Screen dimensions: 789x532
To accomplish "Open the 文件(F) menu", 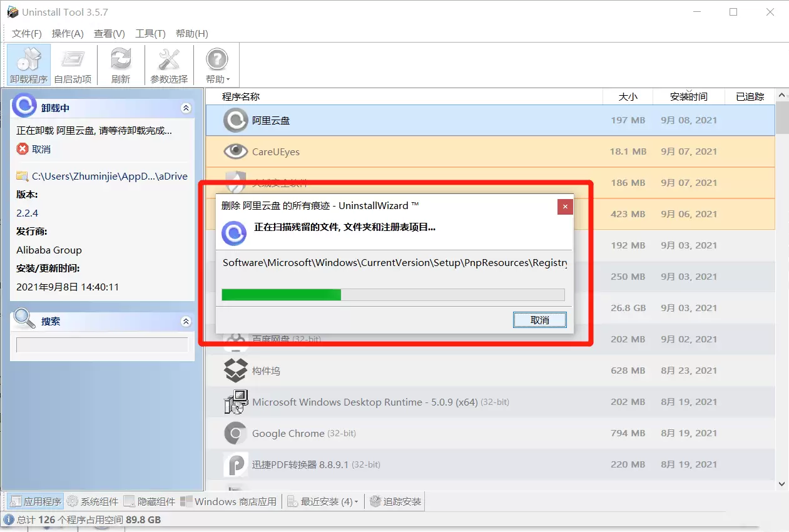I will pos(27,34).
